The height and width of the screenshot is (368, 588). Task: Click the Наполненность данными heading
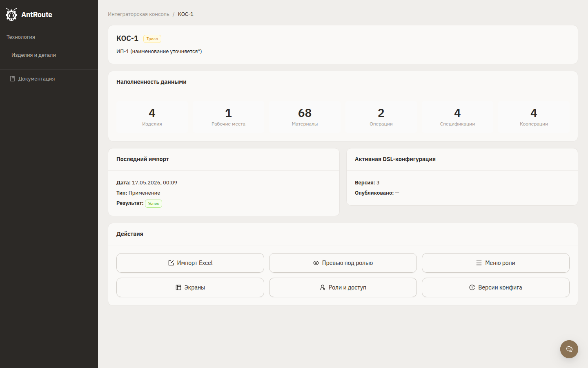click(x=151, y=82)
